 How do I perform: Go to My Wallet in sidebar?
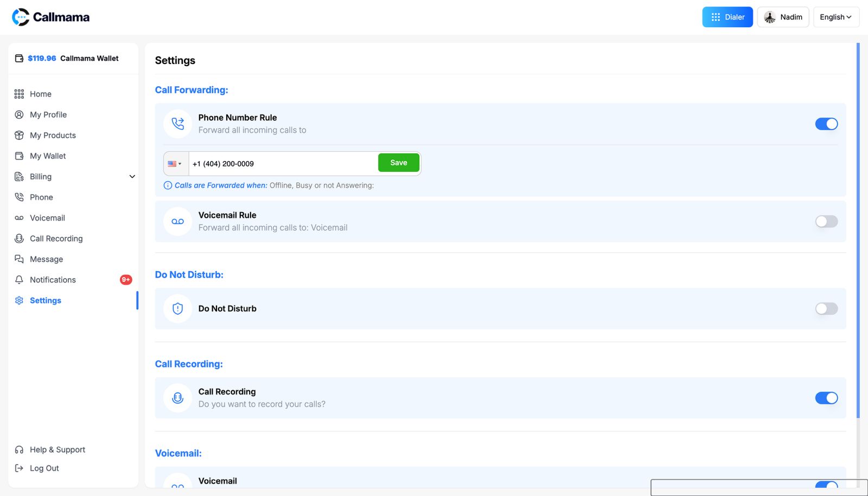tap(48, 156)
